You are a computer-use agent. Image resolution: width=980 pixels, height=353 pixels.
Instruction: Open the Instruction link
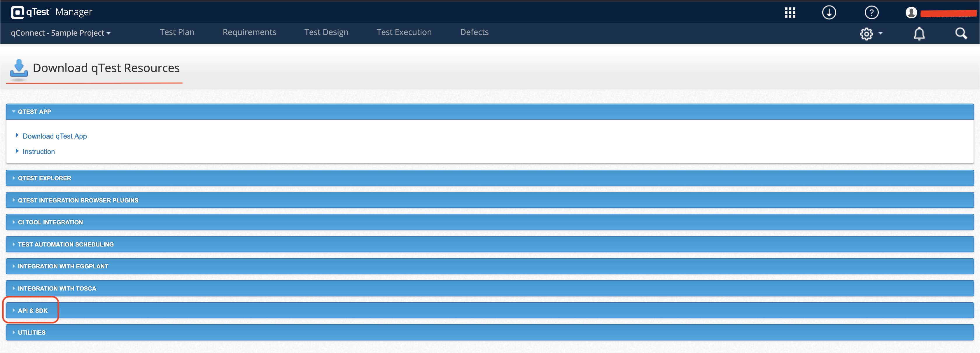pyautogui.click(x=38, y=152)
